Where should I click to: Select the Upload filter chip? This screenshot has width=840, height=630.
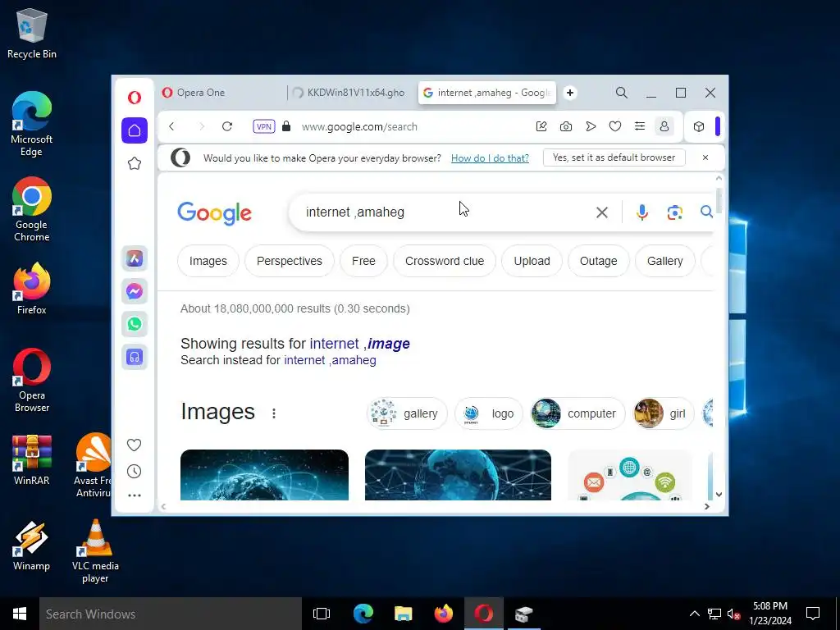[x=532, y=261]
